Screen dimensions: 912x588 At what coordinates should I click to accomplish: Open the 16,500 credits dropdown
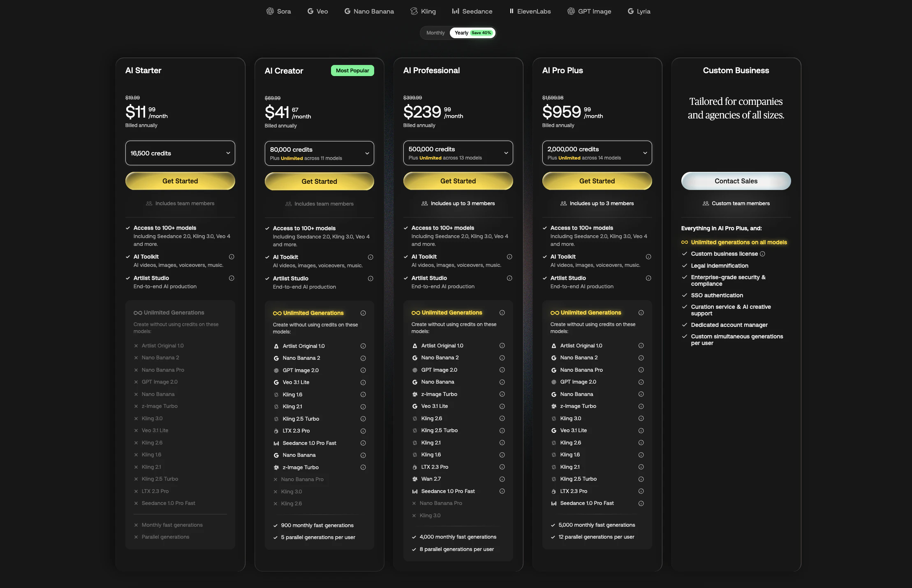click(180, 153)
